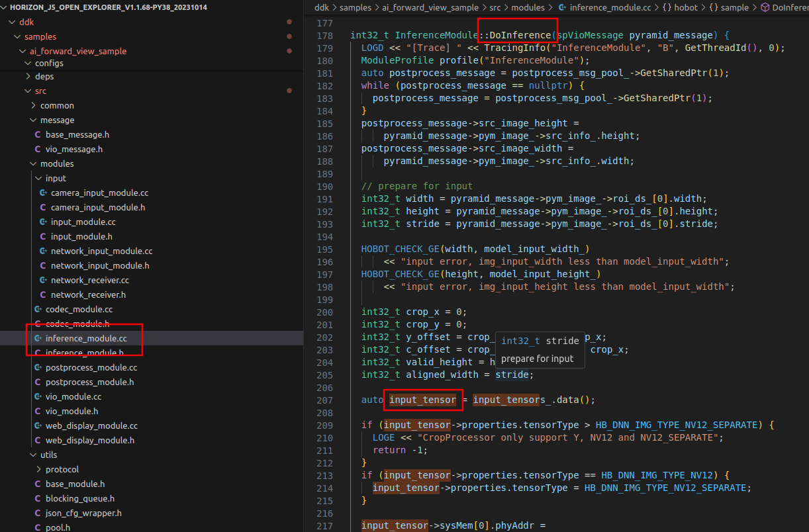Click the modified dot on ai_forward_view_sample row

pos(289,51)
